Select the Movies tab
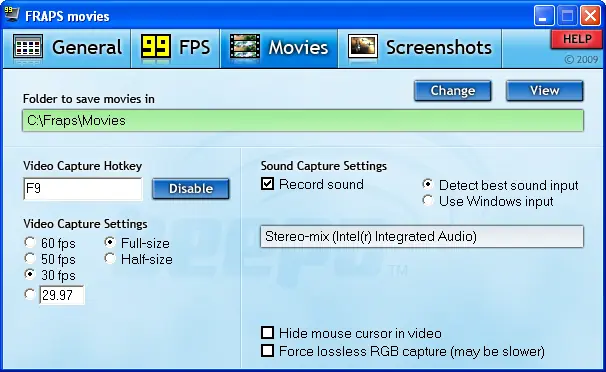The width and height of the screenshot is (606, 372). 279,48
